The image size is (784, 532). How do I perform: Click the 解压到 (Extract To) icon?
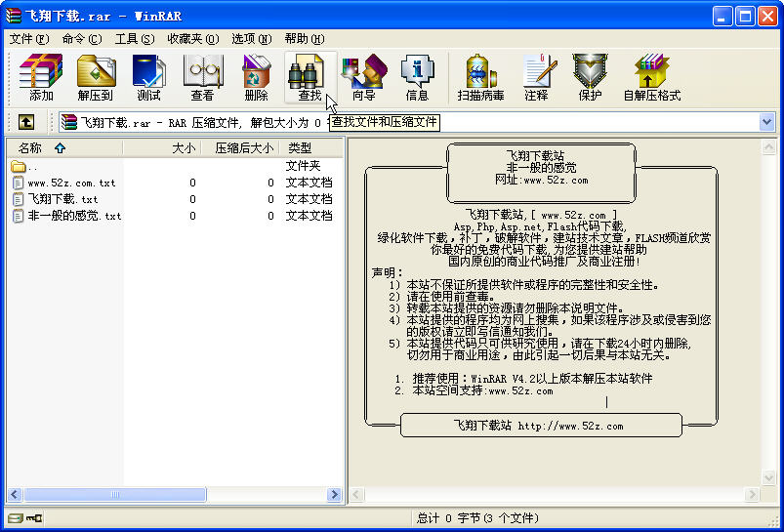(96, 77)
